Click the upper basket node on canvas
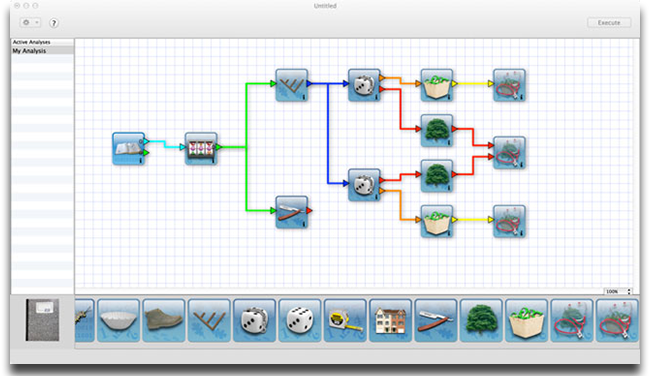Screen dimensions: 650x376 pos(437,85)
